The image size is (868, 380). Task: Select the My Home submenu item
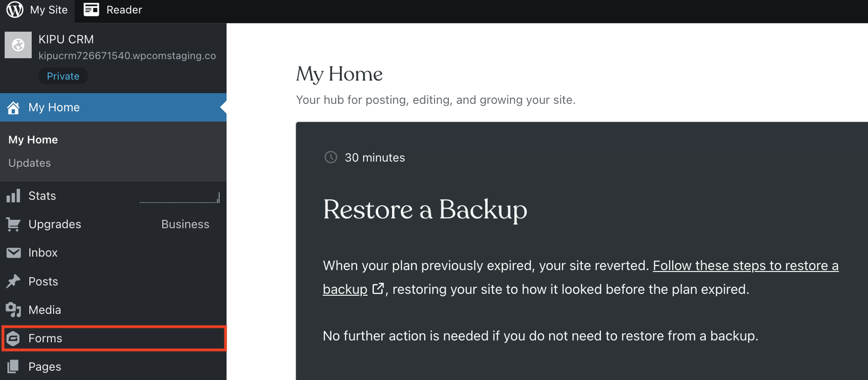pos(33,140)
